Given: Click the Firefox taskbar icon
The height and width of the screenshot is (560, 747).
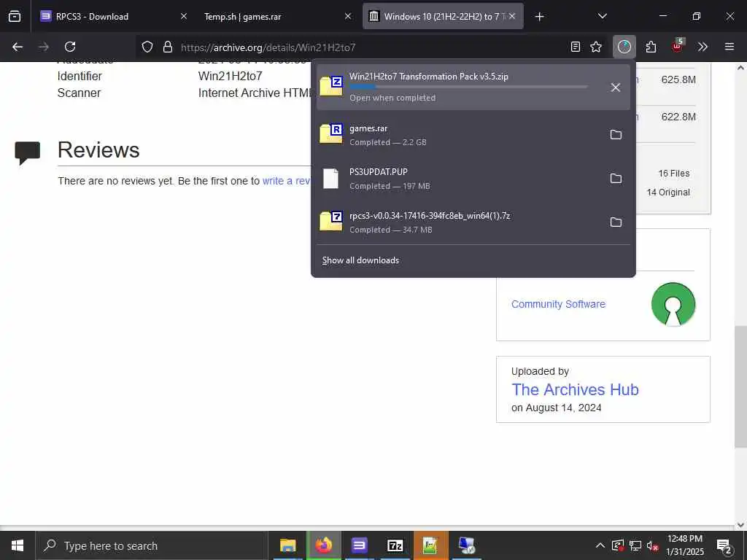Looking at the screenshot, I should [323, 545].
